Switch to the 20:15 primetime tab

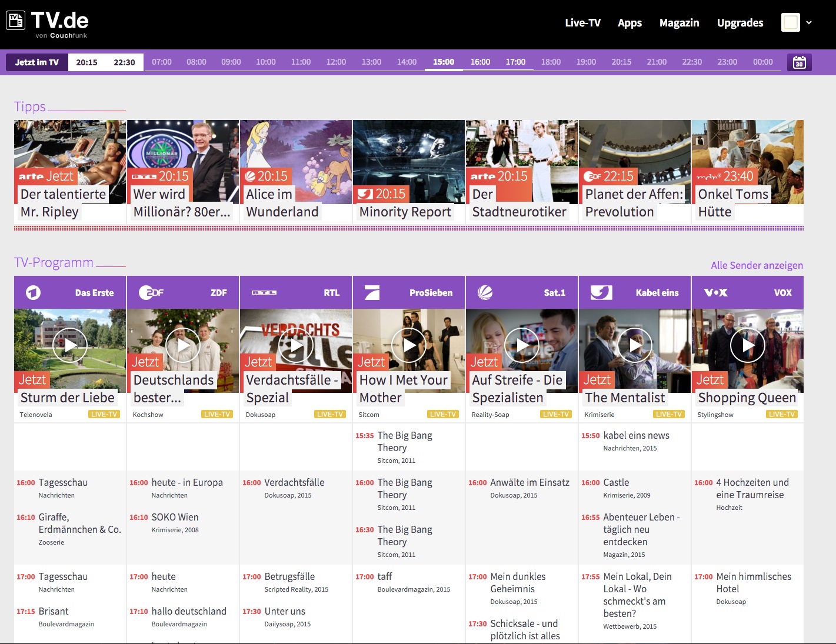(86, 62)
